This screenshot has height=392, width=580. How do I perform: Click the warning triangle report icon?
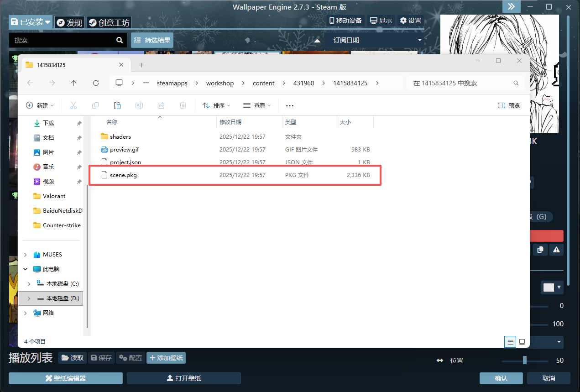point(556,250)
